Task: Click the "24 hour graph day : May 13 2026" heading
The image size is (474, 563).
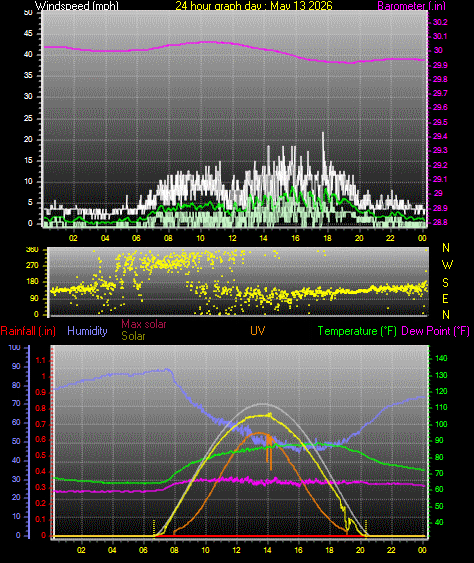Action: point(254,5)
